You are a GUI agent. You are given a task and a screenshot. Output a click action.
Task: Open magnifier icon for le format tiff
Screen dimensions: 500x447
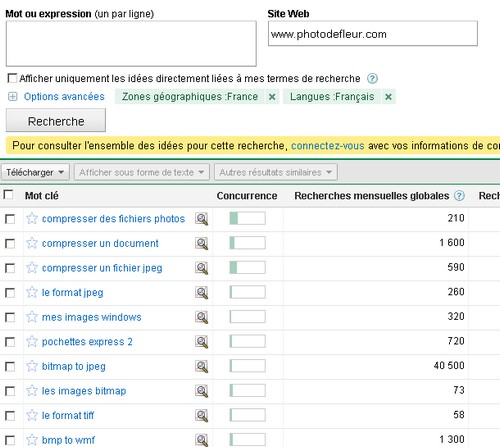click(x=202, y=416)
